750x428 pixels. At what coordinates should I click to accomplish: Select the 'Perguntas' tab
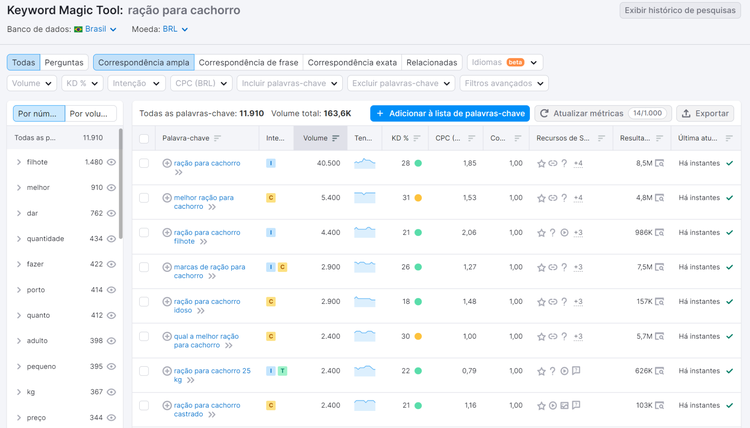(x=64, y=63)
